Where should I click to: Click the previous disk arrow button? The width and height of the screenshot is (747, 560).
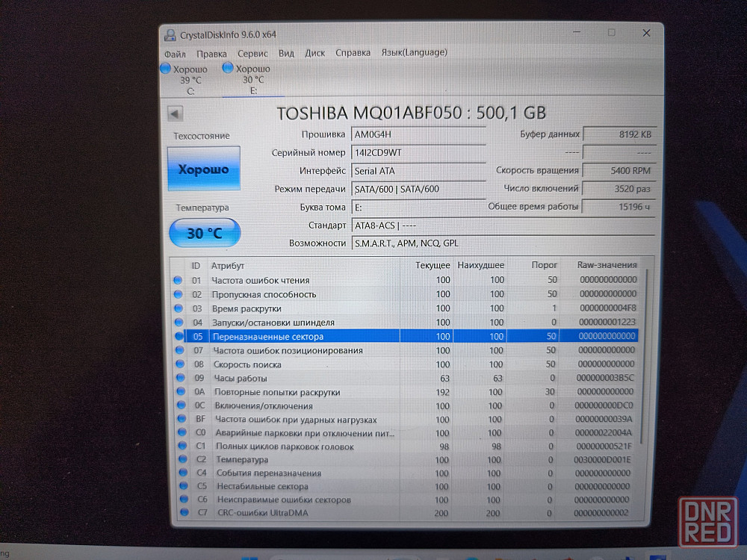tap(175, 113)
